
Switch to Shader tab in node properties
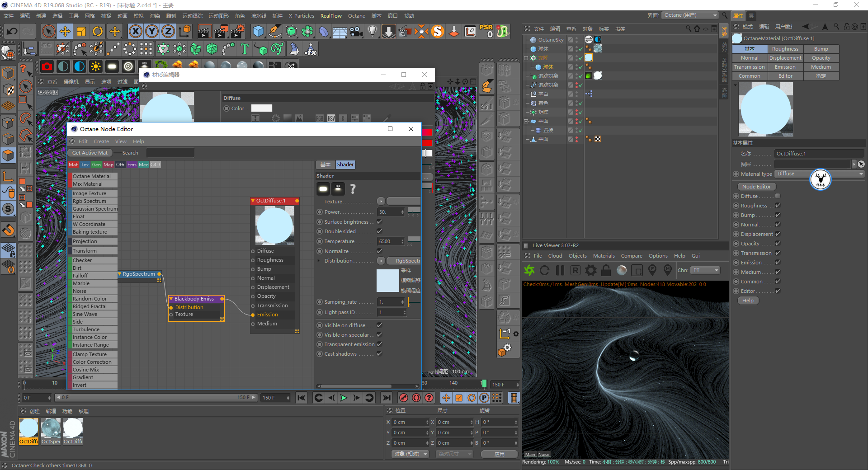345,164
